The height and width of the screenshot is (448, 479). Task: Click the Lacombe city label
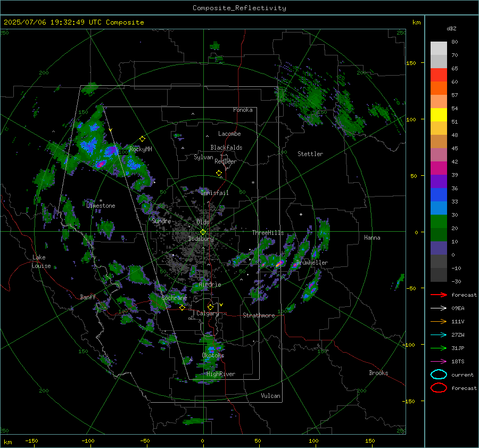(229, 134)
